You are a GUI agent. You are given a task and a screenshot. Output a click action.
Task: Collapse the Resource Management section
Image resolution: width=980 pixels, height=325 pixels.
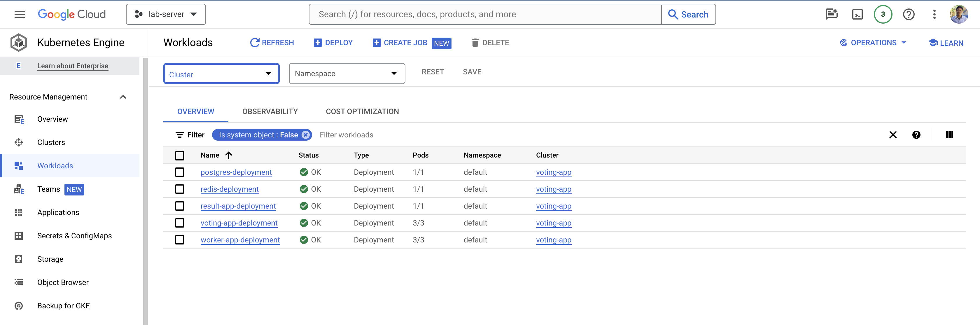tap(123, 97)
